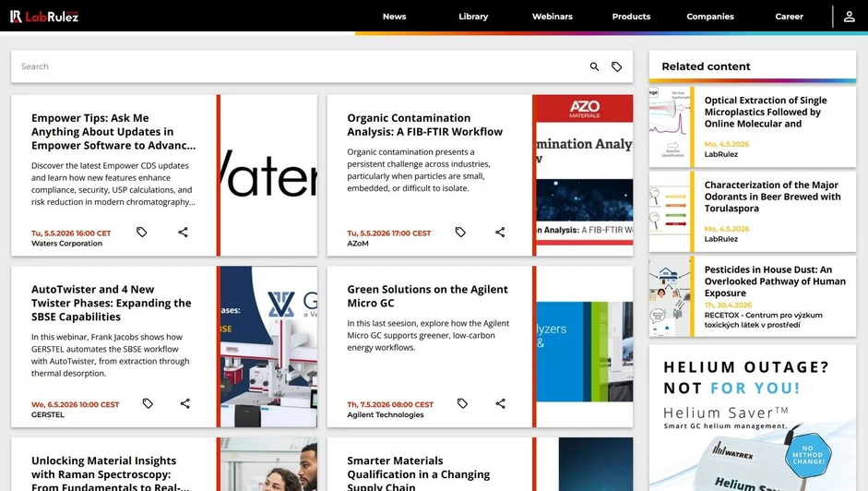
Task: Click the GERSTEL AutoTwister thumbnail
Action: pos(269,347)
